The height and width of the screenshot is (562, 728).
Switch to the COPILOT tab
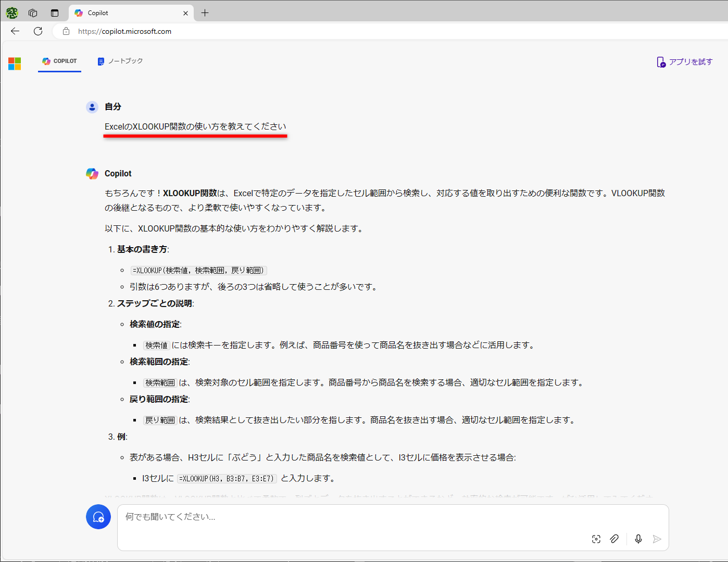[x=59, y=61]
